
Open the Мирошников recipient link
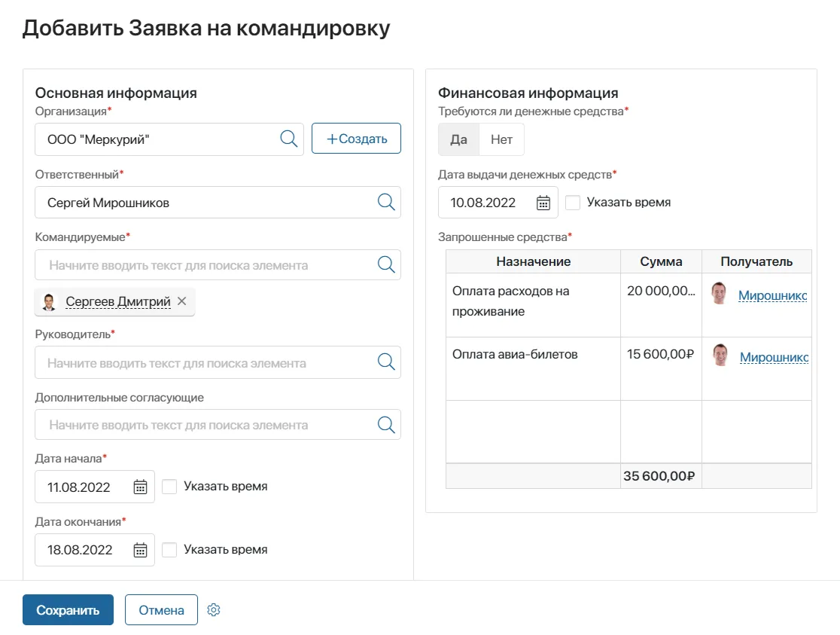pos(773,296)
